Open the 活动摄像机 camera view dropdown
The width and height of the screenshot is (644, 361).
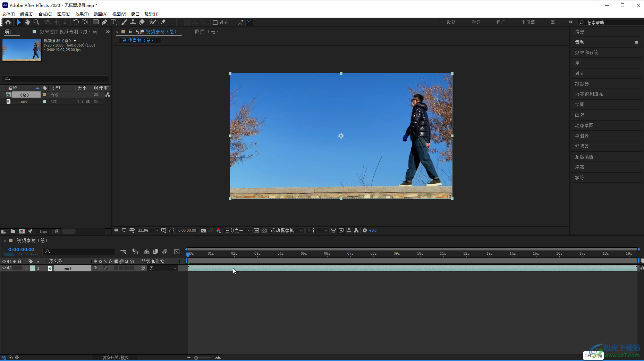tap(287, 231)
